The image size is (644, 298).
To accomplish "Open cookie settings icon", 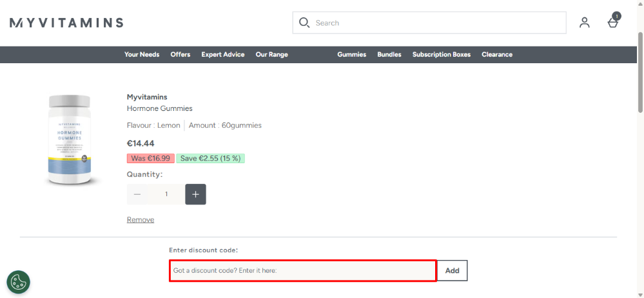I will coord(19,282).
